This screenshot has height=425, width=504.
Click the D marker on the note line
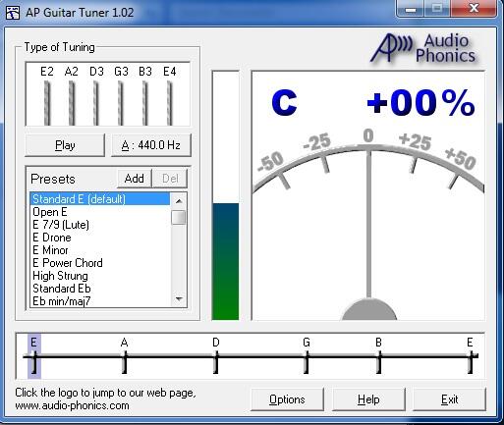(216, 356)
